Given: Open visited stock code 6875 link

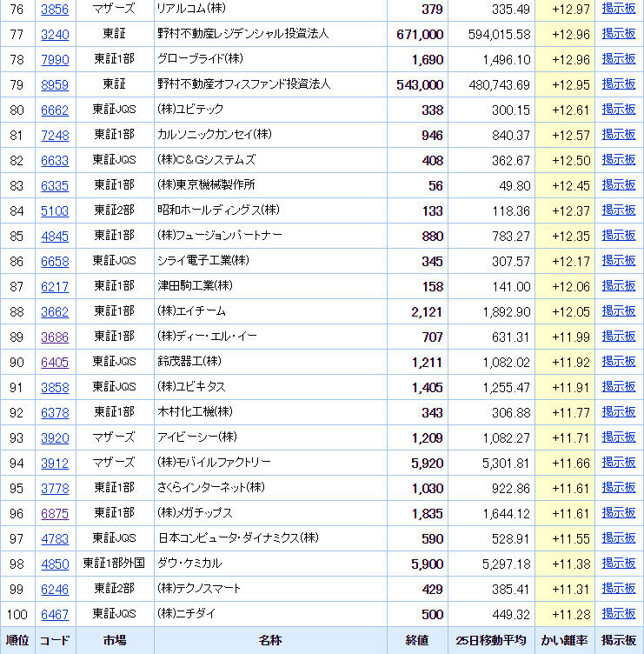Looking at the screenshot, I should coord(55,513).
